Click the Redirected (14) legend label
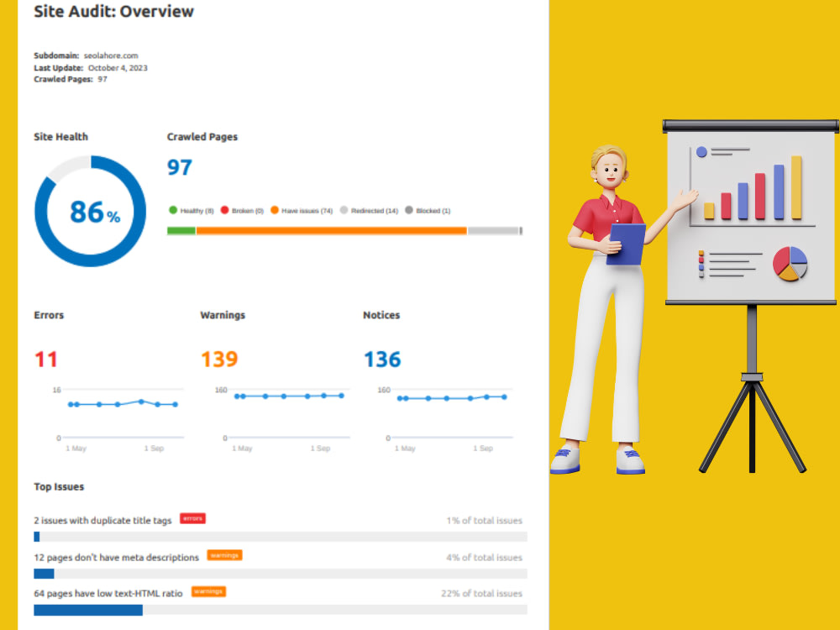The height and width of the screenshot is (630, 840). 375,211
